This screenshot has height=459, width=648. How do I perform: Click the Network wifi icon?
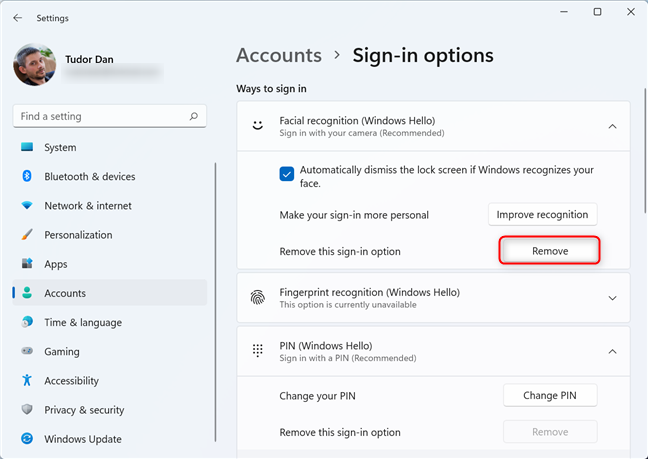click(x=27, y=205)
